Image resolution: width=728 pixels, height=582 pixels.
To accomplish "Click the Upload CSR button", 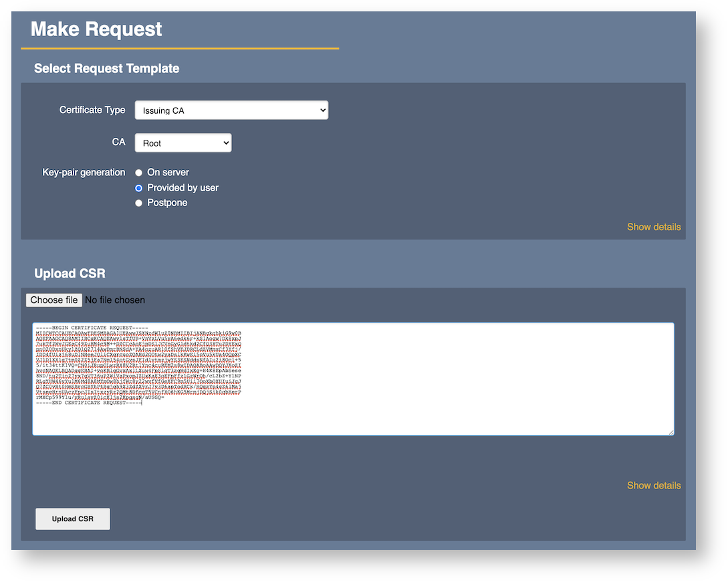I will [x=72, y=518].
